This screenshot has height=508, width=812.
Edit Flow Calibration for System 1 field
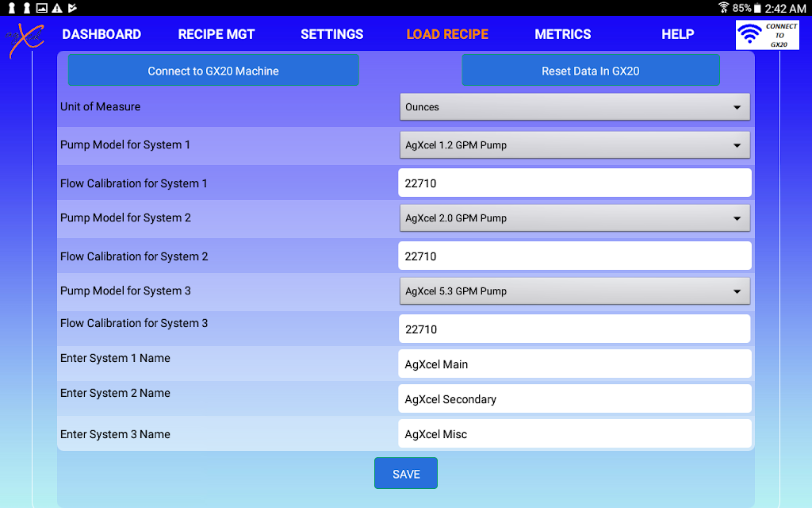click(575, 183)
